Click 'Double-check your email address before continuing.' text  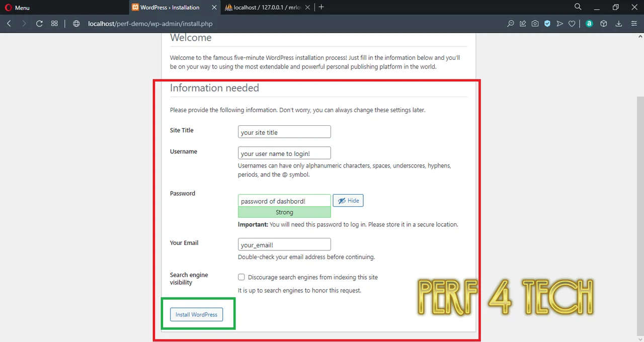coord(306,257)
